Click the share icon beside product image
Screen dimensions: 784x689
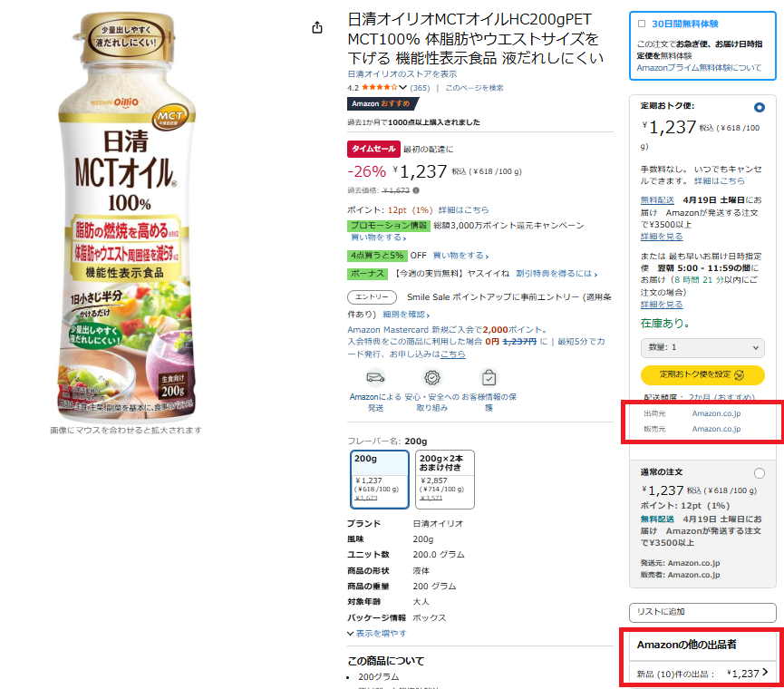click(x=317, y=27)
